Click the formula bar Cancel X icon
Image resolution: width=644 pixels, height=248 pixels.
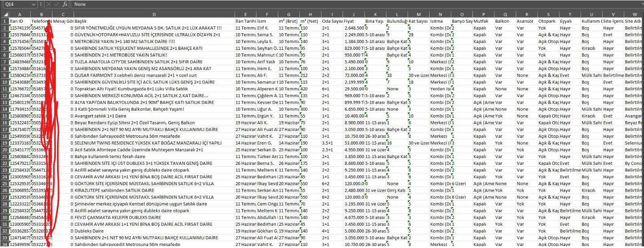pyautogui.click(x=49, y=4)
